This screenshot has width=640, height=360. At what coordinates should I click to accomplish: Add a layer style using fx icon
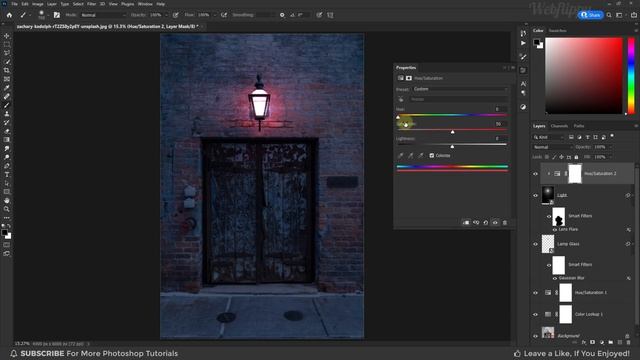pos(584,342)
